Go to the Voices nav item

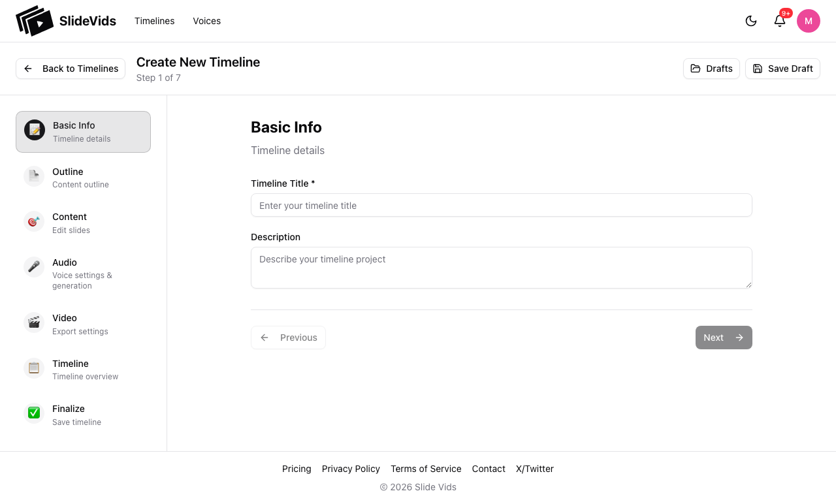[207, 21]
